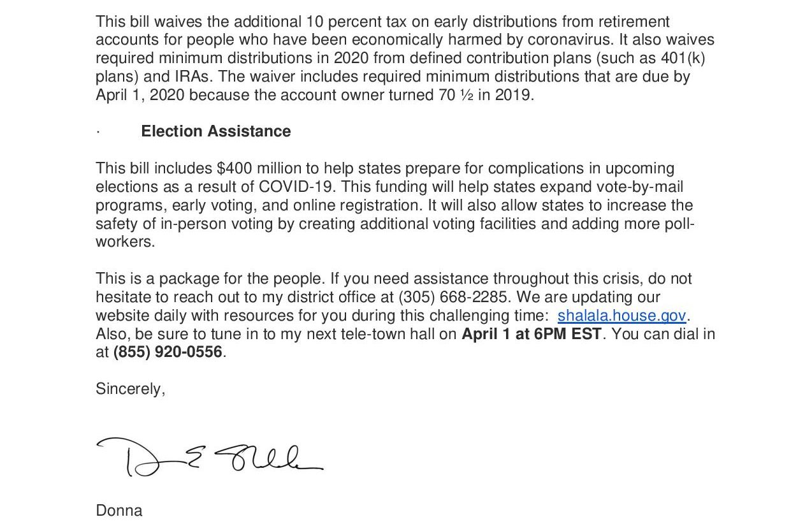
Task: Click the "Election Assistance" heading
Action: point(215,131)
